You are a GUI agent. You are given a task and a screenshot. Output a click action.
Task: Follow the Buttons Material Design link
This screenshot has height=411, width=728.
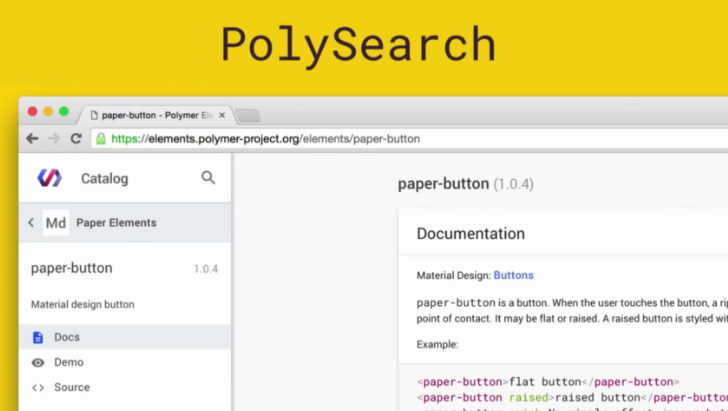pyautogui.click(x=513, y=275)
